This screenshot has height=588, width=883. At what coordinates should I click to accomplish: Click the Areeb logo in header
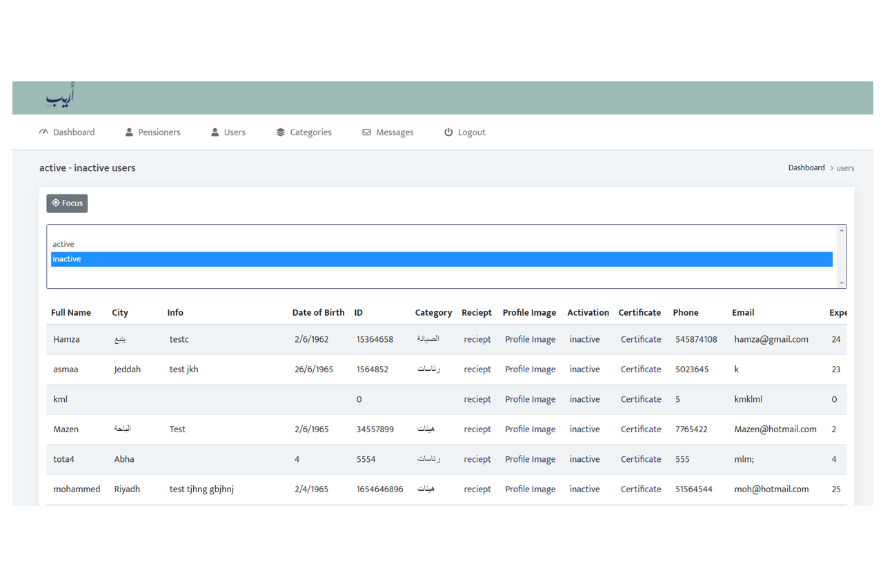coord(60,97)
